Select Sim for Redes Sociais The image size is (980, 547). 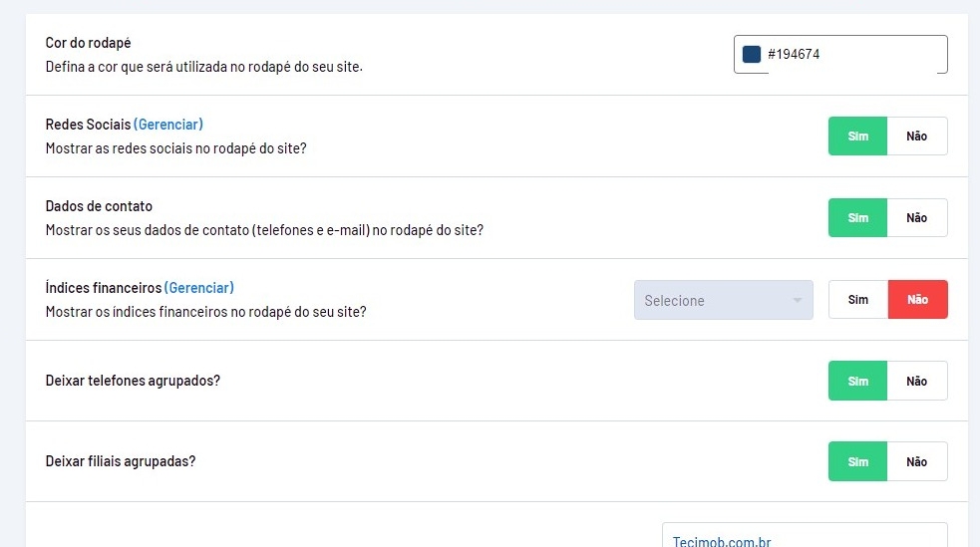point(857,137)
